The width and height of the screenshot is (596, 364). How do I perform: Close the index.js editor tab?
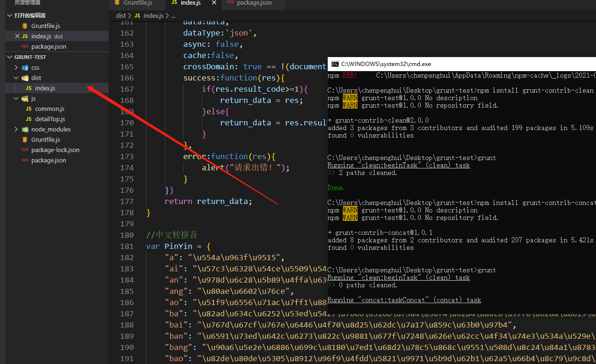[x=214, y=3]
